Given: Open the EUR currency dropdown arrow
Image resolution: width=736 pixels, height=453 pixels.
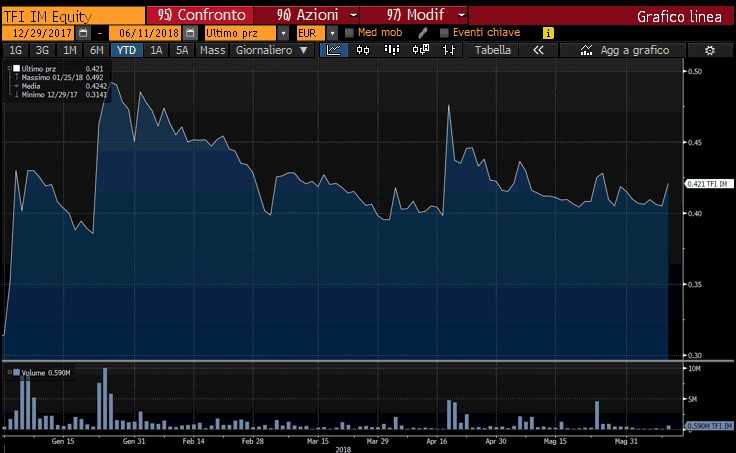Looking at the screenshot, I should [x=332, y=33].
